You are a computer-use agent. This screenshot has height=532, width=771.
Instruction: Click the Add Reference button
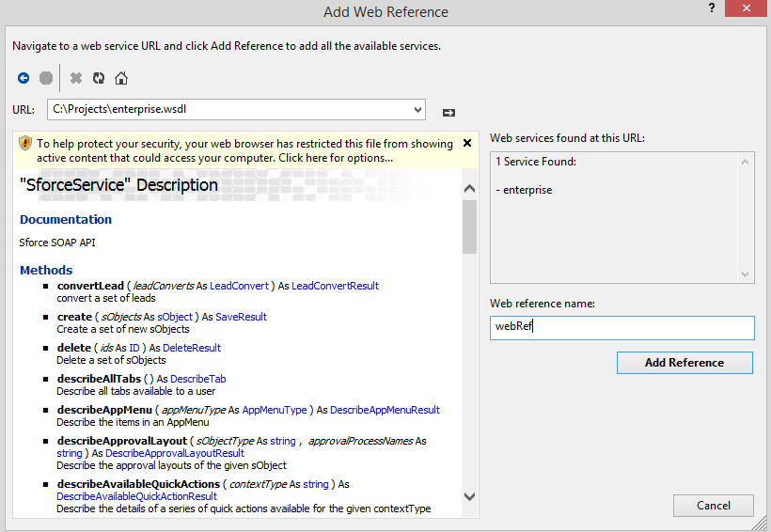pyautogui.click(x=684, y=363)
